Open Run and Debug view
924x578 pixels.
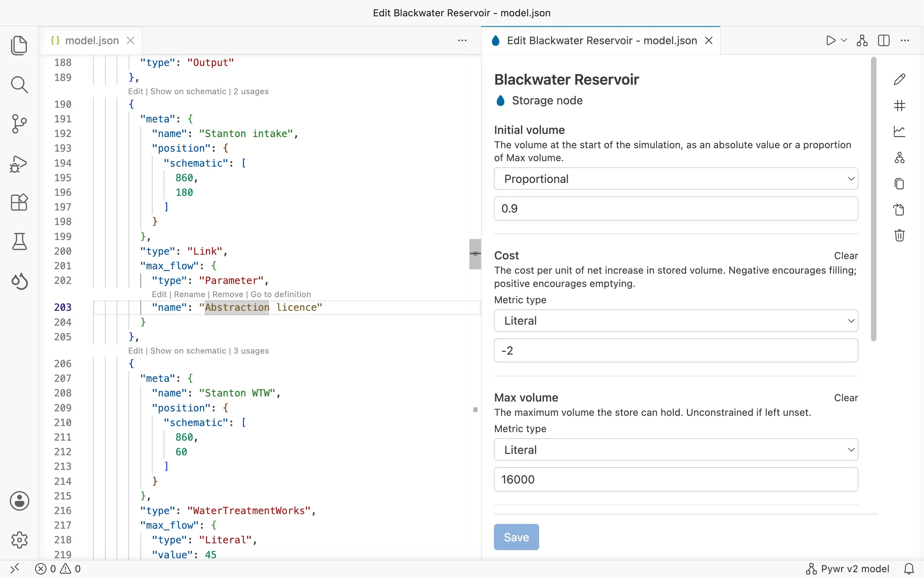(x=19, y=164)
